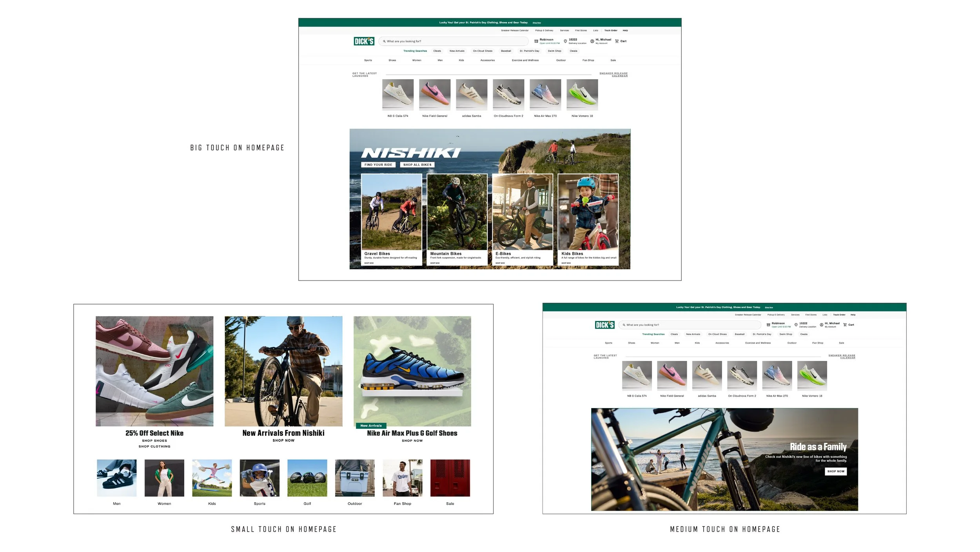
Task: Click Track Order in the top utility menu
Action: [x=611, y=30]
